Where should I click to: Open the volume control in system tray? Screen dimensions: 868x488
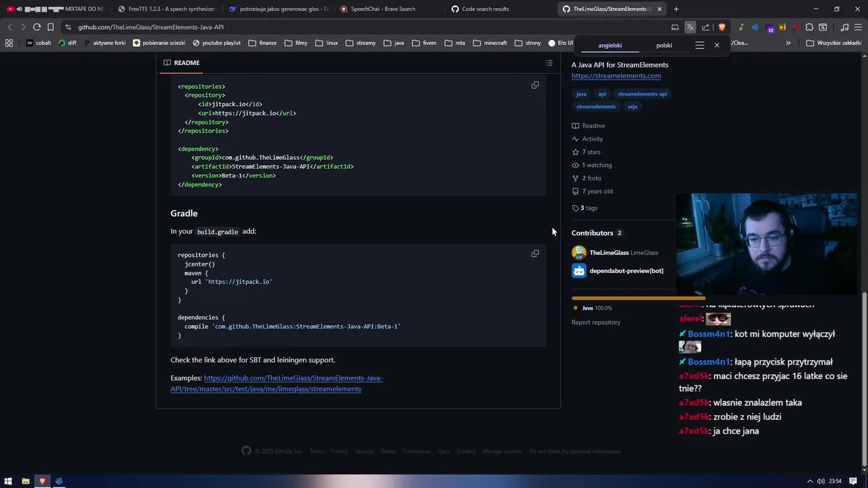821,481
